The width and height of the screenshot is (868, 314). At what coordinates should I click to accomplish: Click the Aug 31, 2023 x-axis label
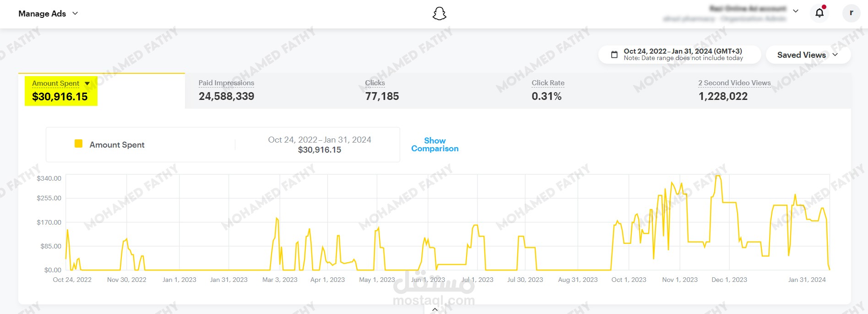pos(578,280)
